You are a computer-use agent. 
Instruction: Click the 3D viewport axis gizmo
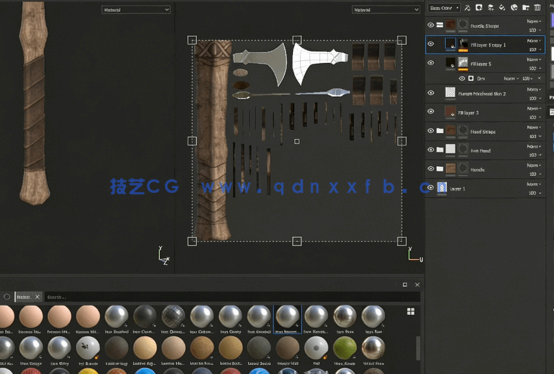(164, 256)
